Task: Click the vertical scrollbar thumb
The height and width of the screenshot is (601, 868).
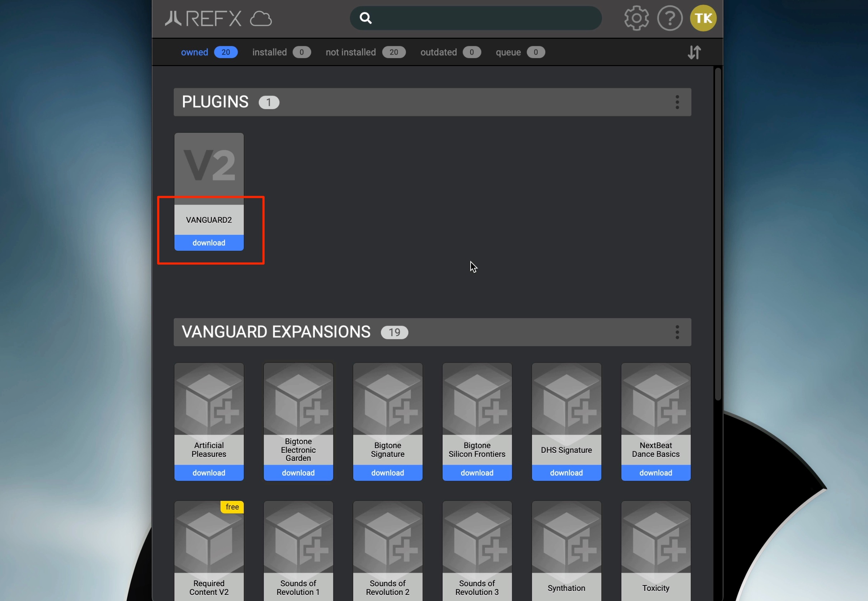Action: point(718,234)
